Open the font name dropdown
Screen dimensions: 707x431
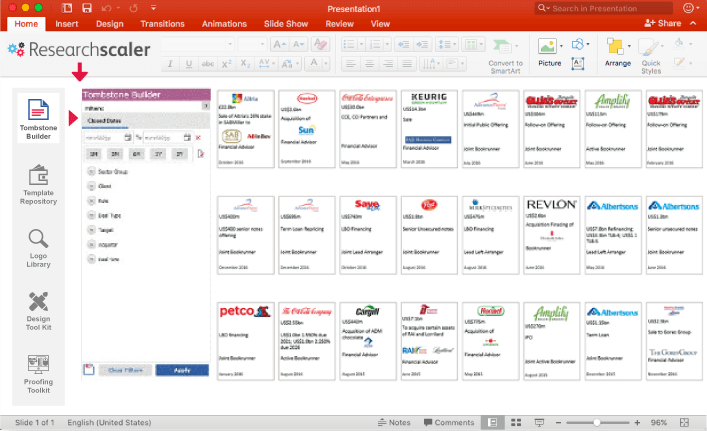[230, 44]
